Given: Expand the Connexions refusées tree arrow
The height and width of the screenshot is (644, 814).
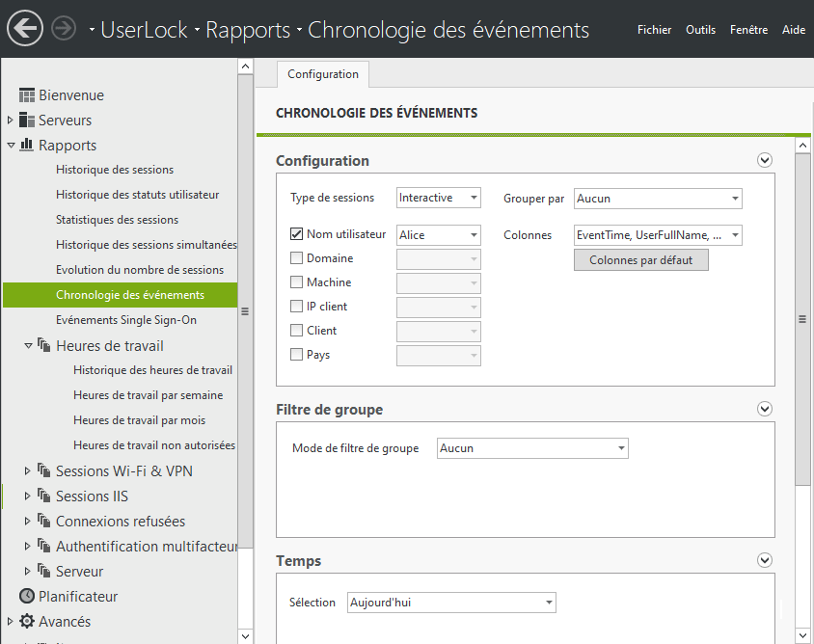Looking at the screenshot, I should [28, 521].
